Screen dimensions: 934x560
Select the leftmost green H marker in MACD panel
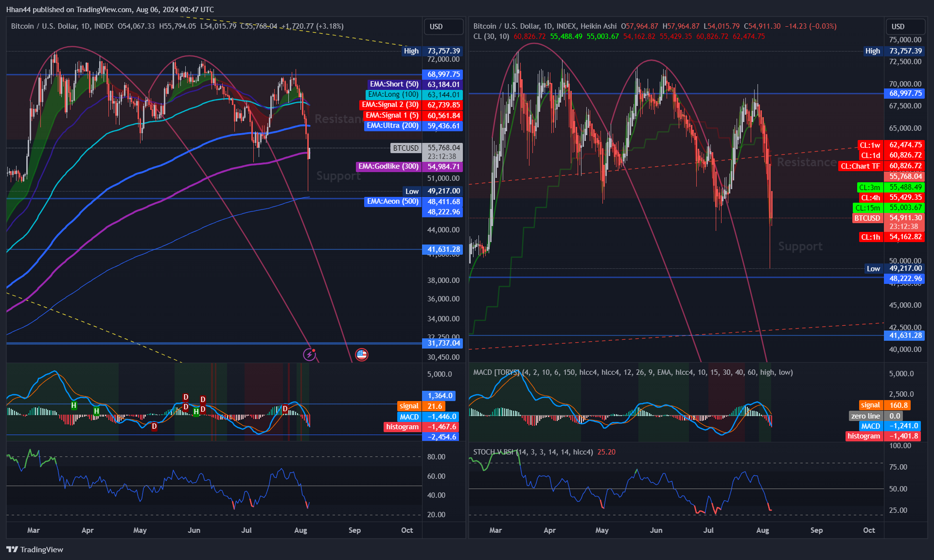(x=74, y=405)
